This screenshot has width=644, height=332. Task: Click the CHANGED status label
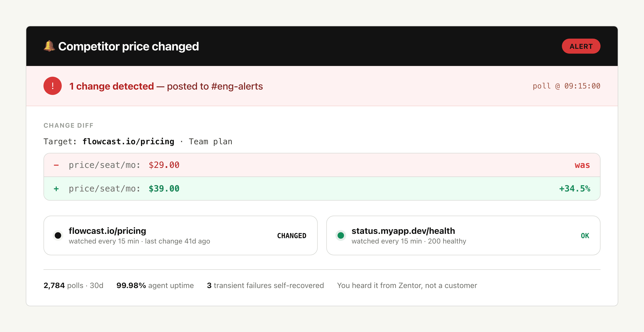pyautogui.click(x=292, y=236)
